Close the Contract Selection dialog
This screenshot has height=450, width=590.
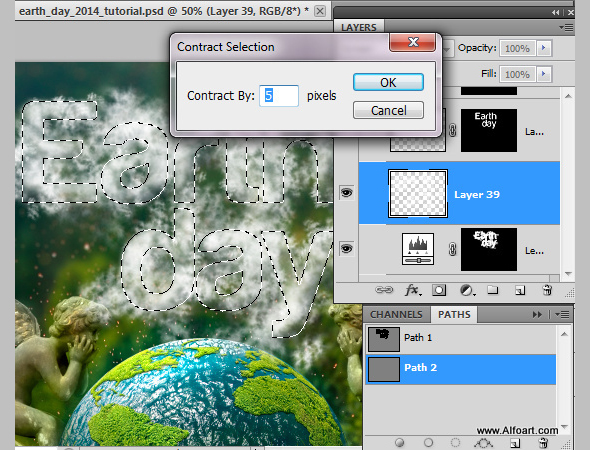coord(413,42)
